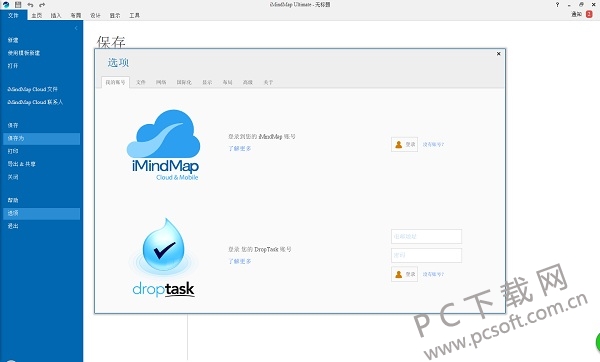Open iMindMap Cloud 文件 entry
Viewport: 600px width, 362px height.
coord(33,89)
